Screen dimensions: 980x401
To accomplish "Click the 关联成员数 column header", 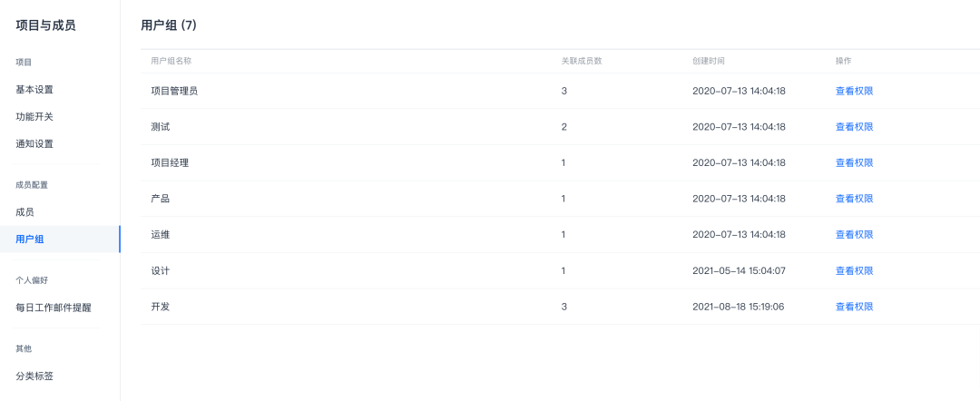I will pos(582,61).
